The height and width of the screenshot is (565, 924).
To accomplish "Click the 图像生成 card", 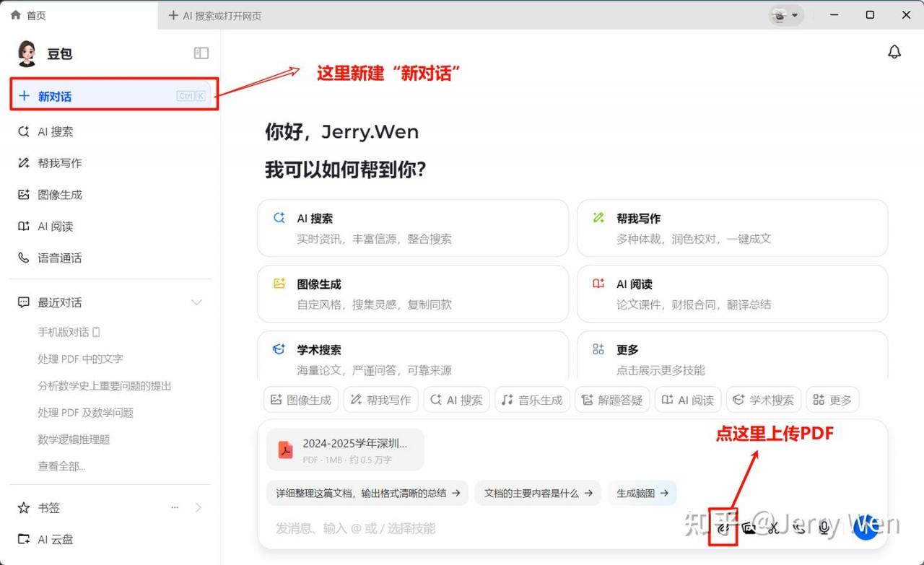I will [413, 294].
